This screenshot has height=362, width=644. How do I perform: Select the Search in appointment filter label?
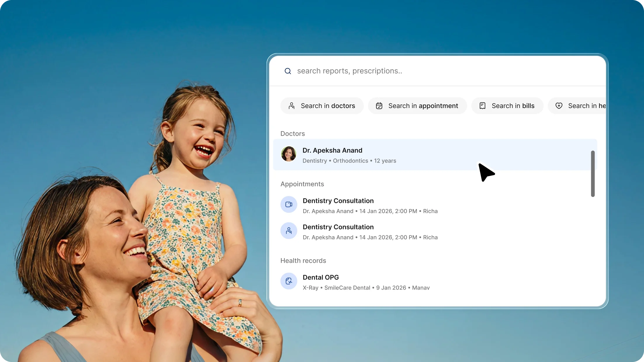tap(423, 106)
